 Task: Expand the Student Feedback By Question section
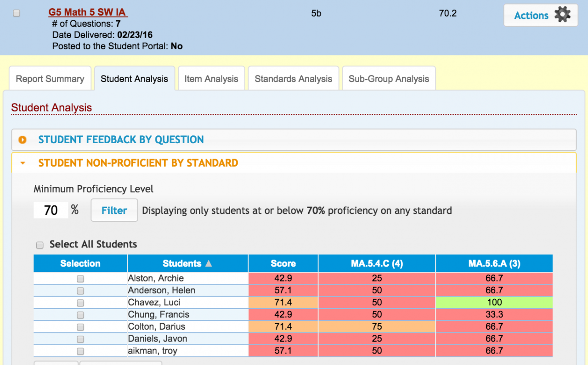[294, 140]
